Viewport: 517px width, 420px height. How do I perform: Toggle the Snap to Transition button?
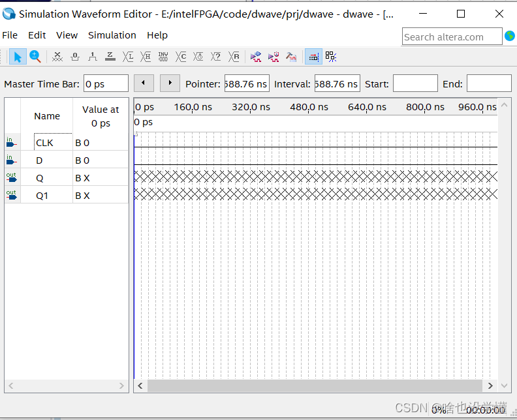pos(313,57)
